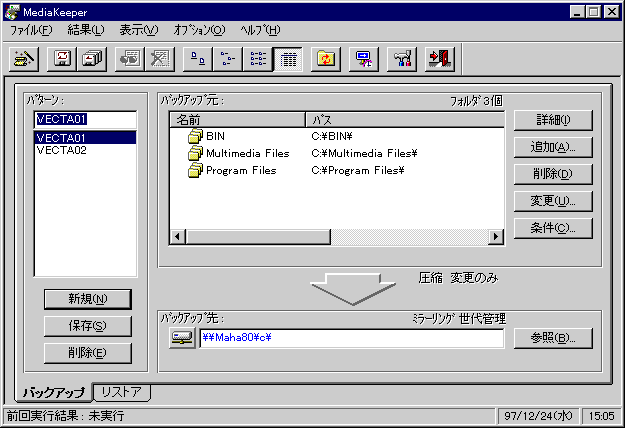Minimize the MediaKeeper window
Image resolution: width=625 pixels, height=428 pixels.
pos(577,12)
